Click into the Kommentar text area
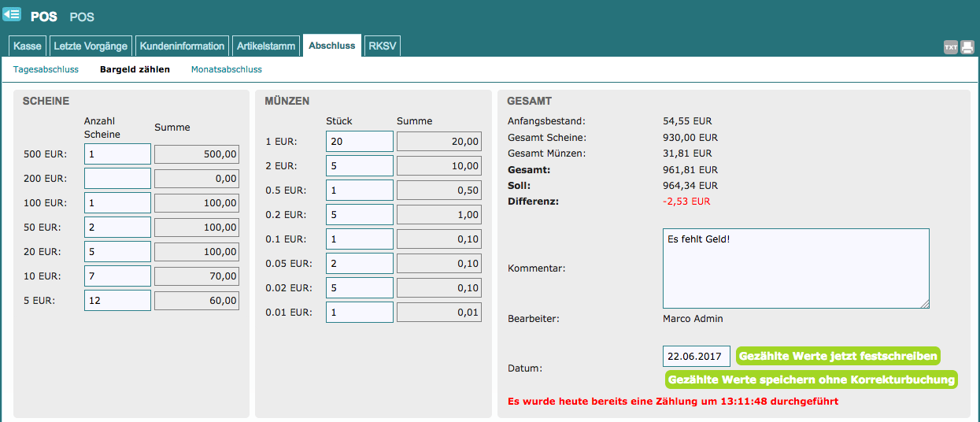The height and width of the screenshot is (422, 980). 795,268
